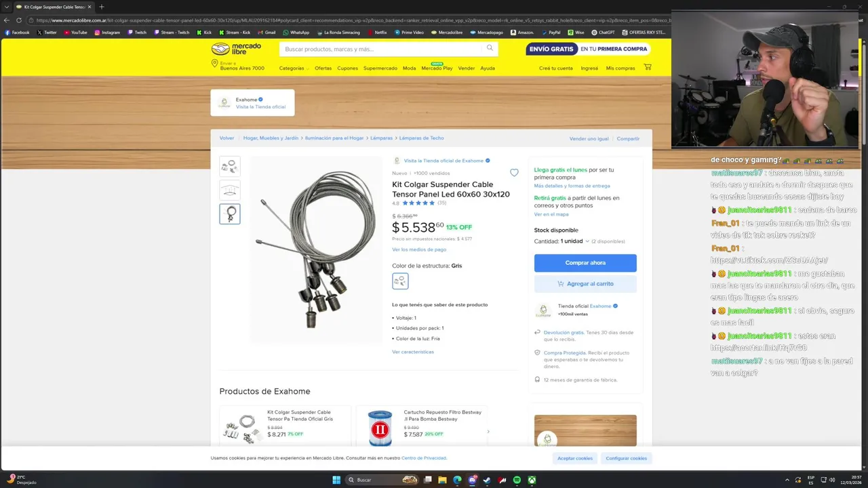868x488 pixels.
Task: Open Steam from the taskbar
Action: tap(487, 480)
